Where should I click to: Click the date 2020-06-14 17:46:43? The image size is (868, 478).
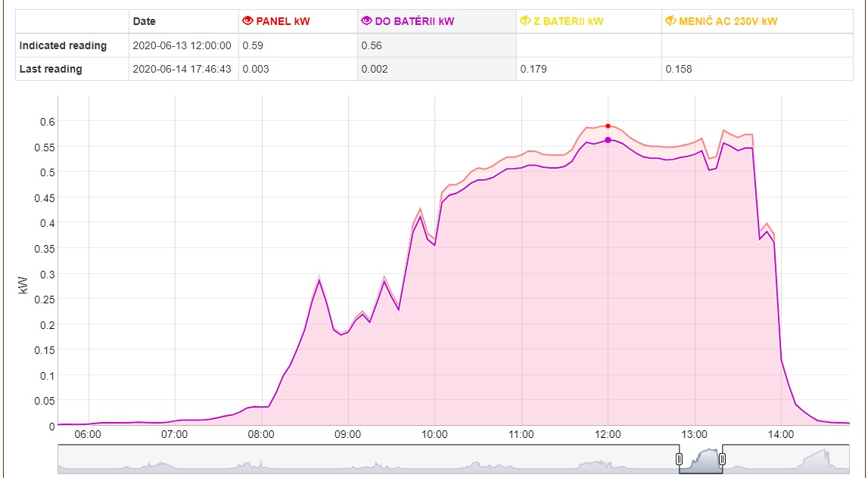pyautogui.click(x=182, y=69)
